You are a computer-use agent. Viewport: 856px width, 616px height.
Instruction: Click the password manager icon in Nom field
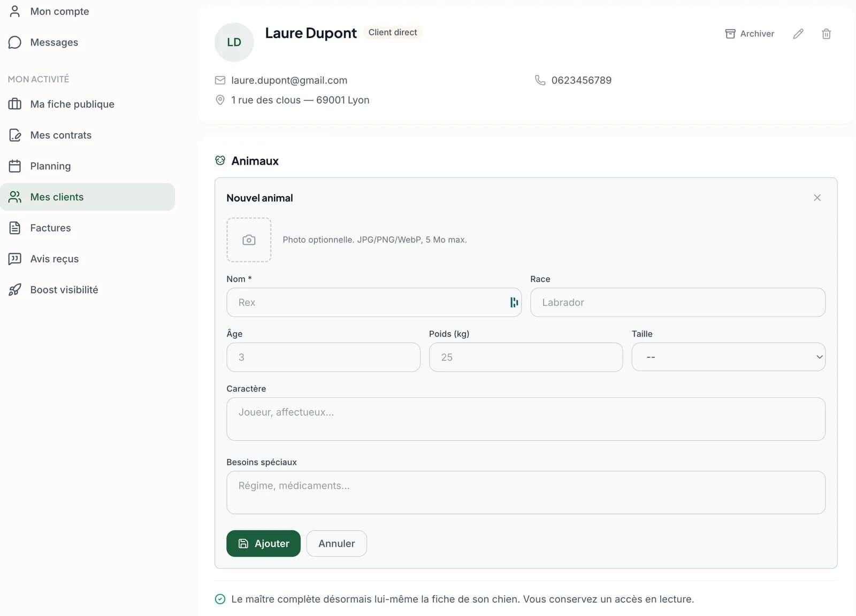point(514,302)
